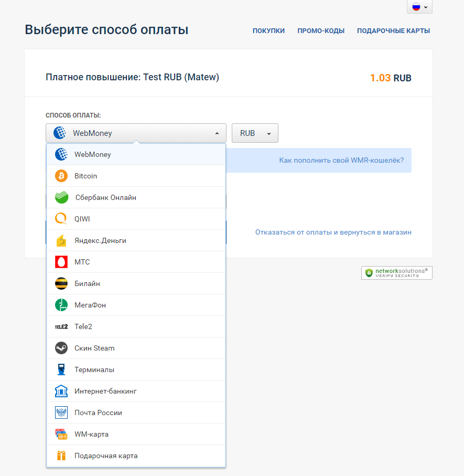Choose Интернет-банкинг option
The height and width of the screenshot is (476, 464).
coord(136,392)
